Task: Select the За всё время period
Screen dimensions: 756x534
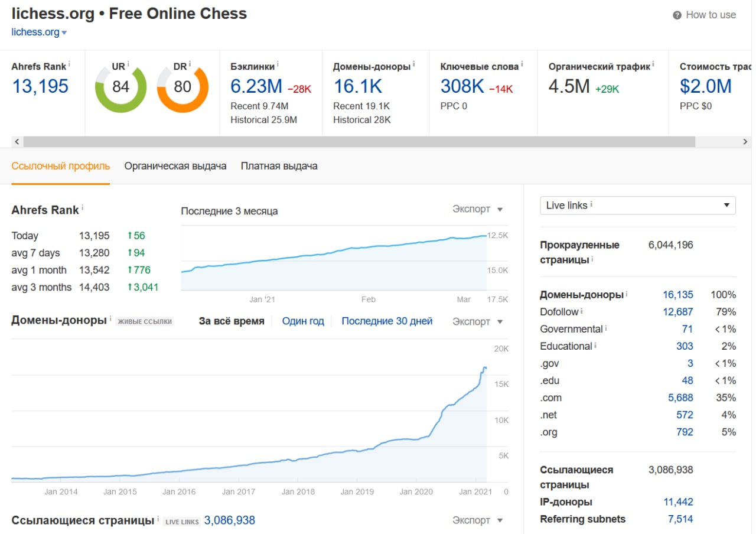Action: tap(232, 321)
